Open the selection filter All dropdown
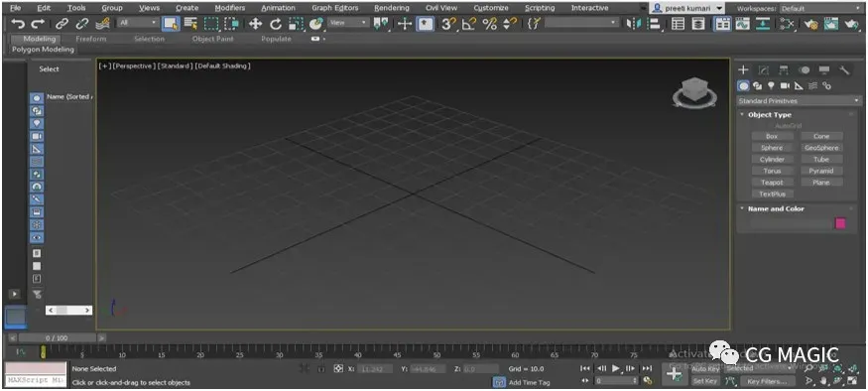The image size is (868, 391). point(137,23)
